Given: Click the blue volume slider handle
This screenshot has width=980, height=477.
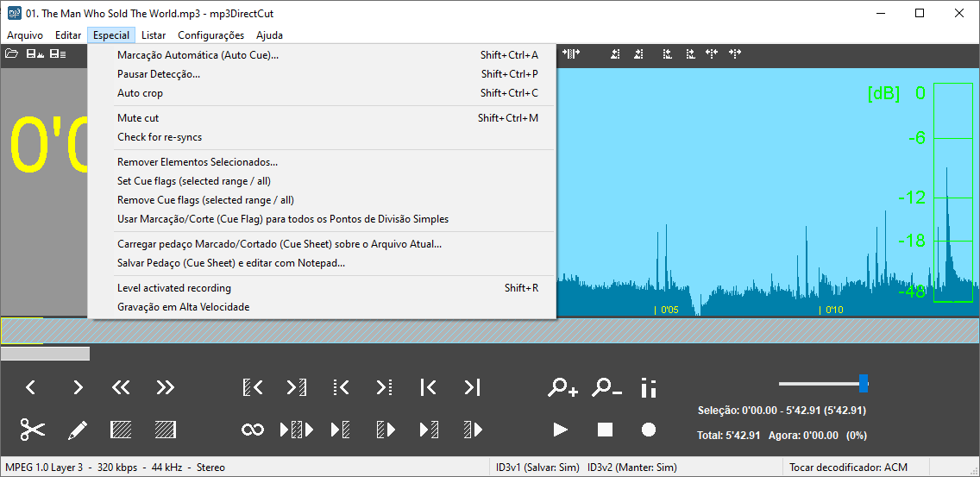Looking at the screenshot, I should click(864, 383).
